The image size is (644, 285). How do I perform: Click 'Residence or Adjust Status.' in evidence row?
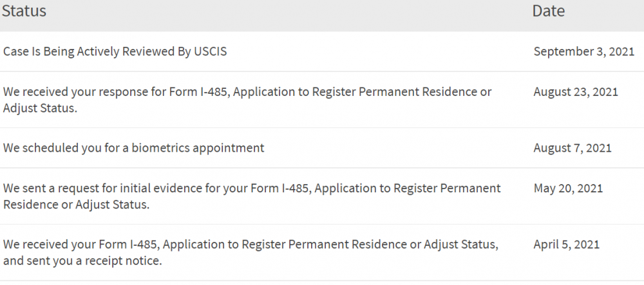click(x=76, y=205)
